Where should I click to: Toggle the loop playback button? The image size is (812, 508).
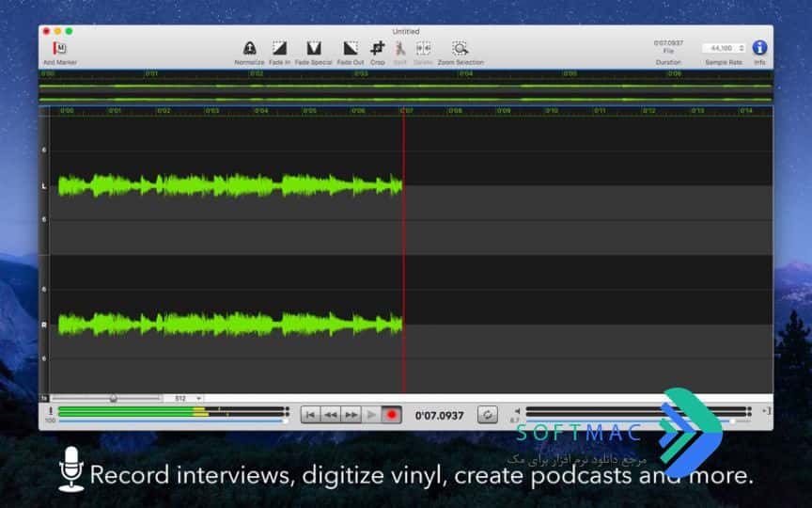coord(488,415)
